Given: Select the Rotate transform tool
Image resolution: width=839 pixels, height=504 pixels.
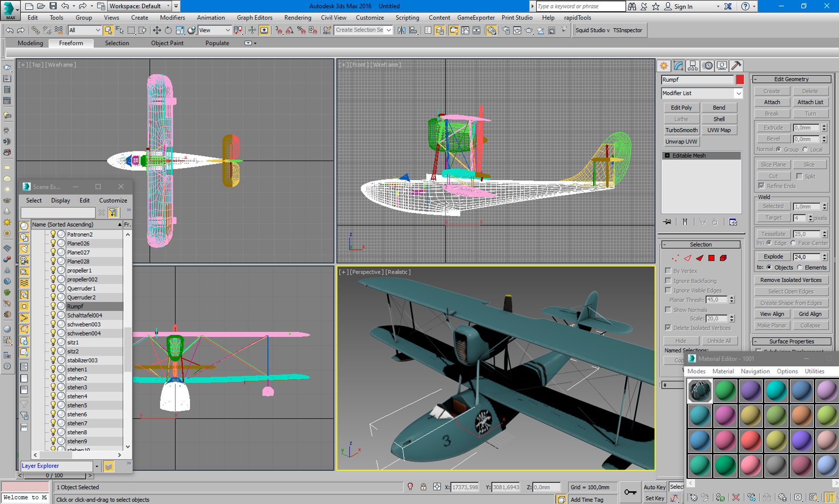Looking at the screenshot, I should [168, 30].
